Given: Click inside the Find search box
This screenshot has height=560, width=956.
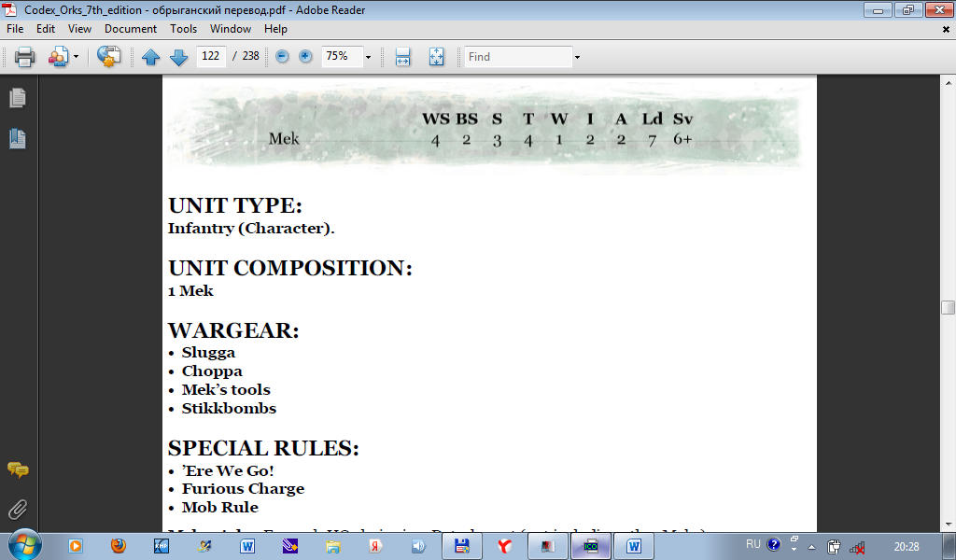Looking at the screenshot, I should coord(518,57).
